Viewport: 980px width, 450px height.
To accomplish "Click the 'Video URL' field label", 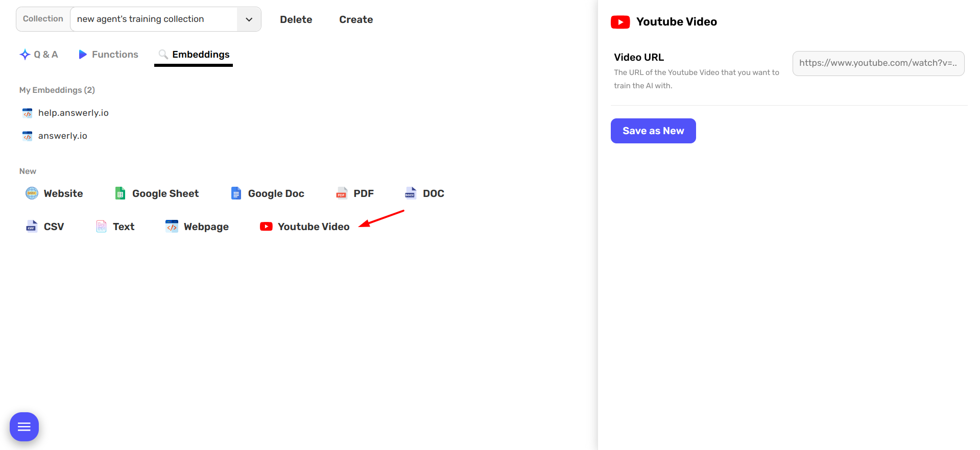I will tap(639, 57).
